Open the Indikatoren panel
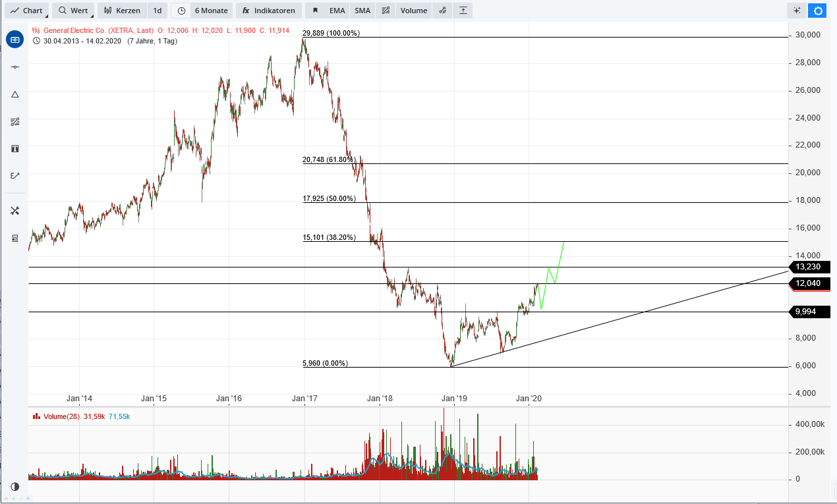Image resolution: width=837 pixels, height=504 pixels. pyautogui.click(x=268, y=10)
